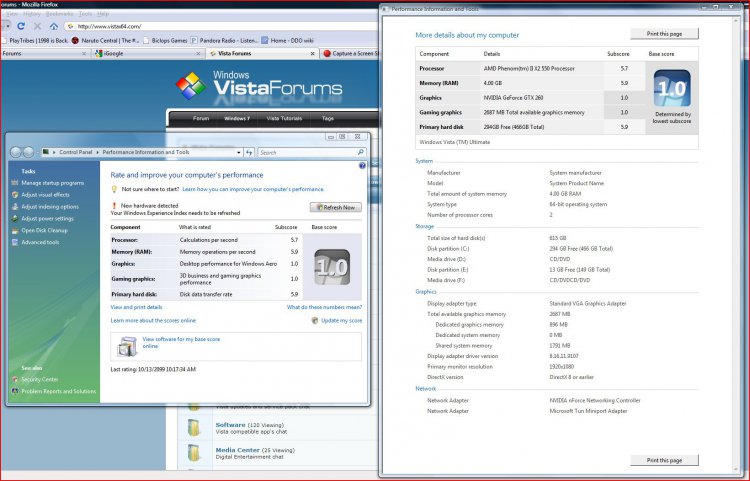Click the scrollbar of the details window
Image resolution: width=750 pixels, height=481 pixels.
pos(737,244)
